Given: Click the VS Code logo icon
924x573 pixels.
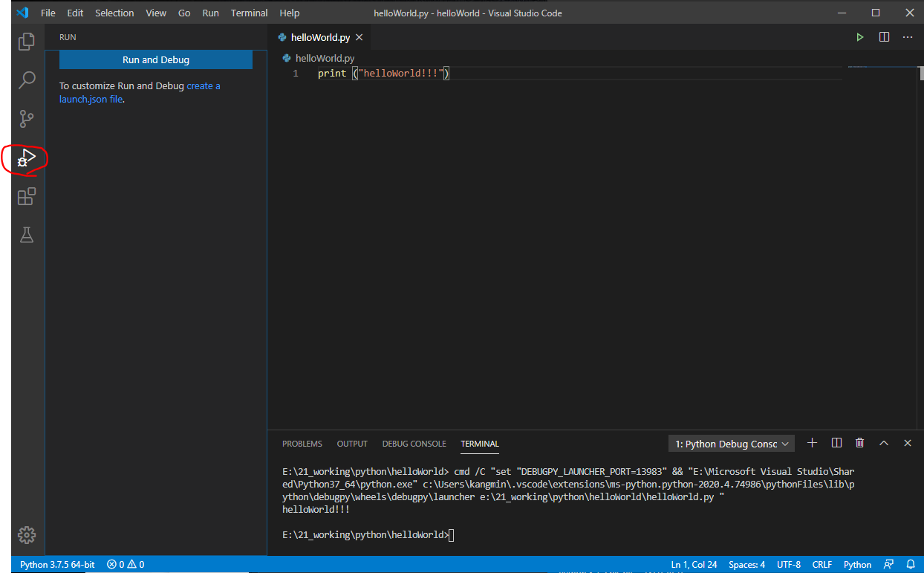Looking at the screenshot, I should click(22, 13).
